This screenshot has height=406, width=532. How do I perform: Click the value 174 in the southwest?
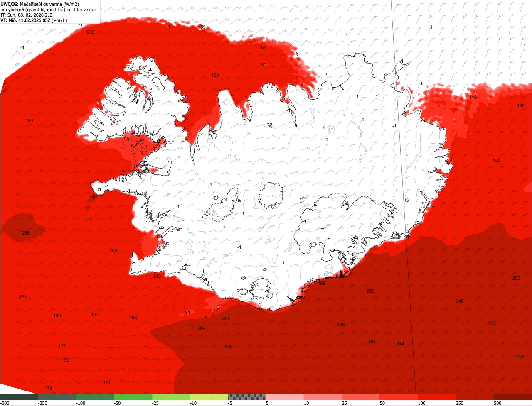tap(62, 345)
